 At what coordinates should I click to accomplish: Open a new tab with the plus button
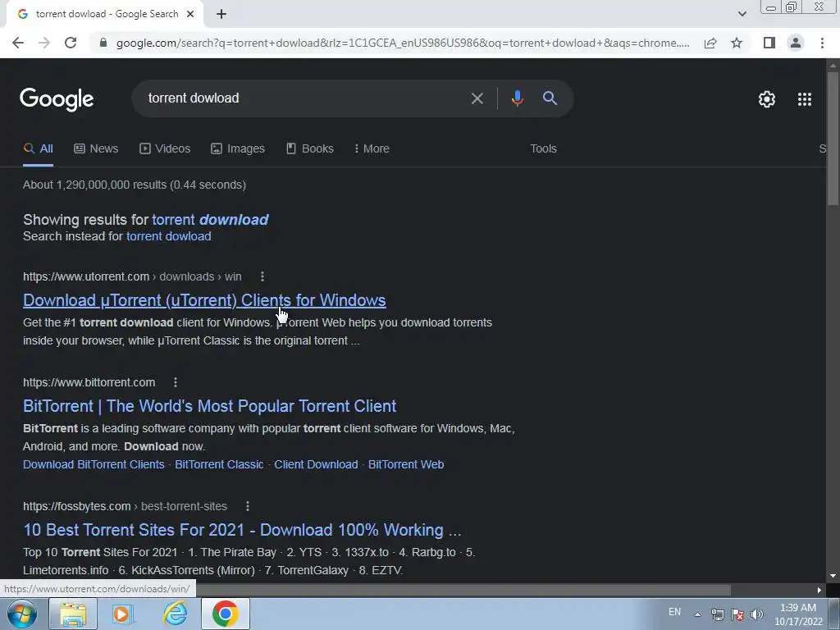pos(221,14)
